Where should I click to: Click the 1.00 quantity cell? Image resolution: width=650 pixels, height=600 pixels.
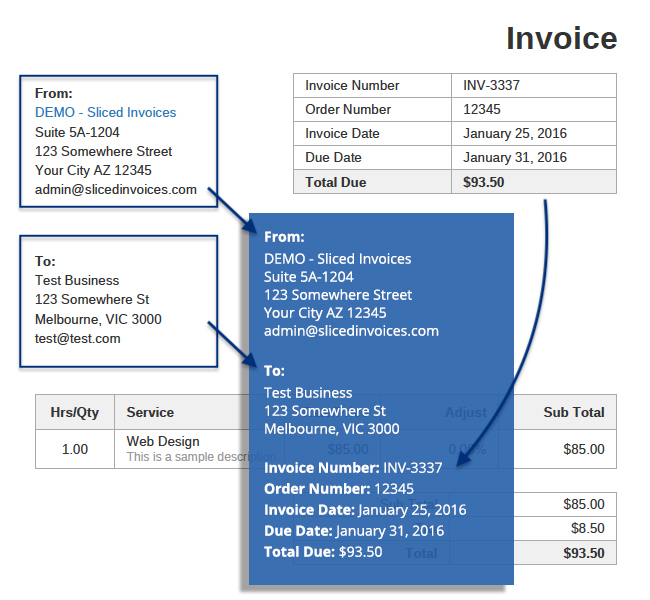(x=75, y=449)
